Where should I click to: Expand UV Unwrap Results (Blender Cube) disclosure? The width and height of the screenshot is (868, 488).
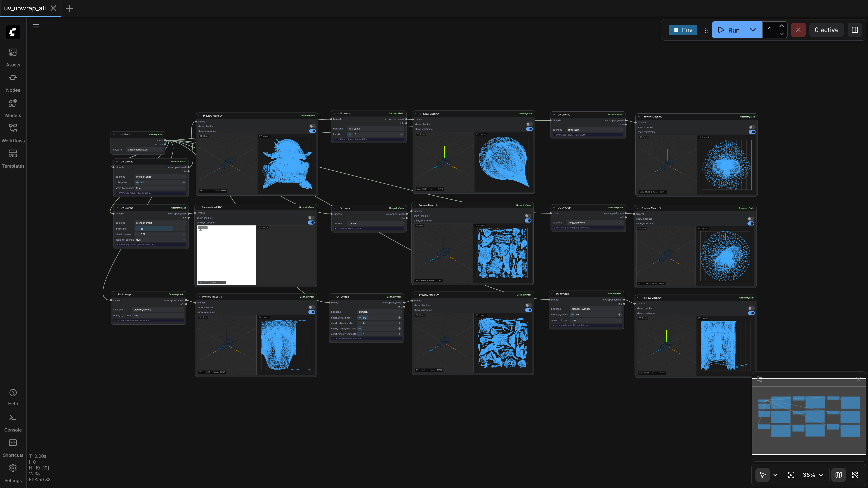[x=151, y=193]
